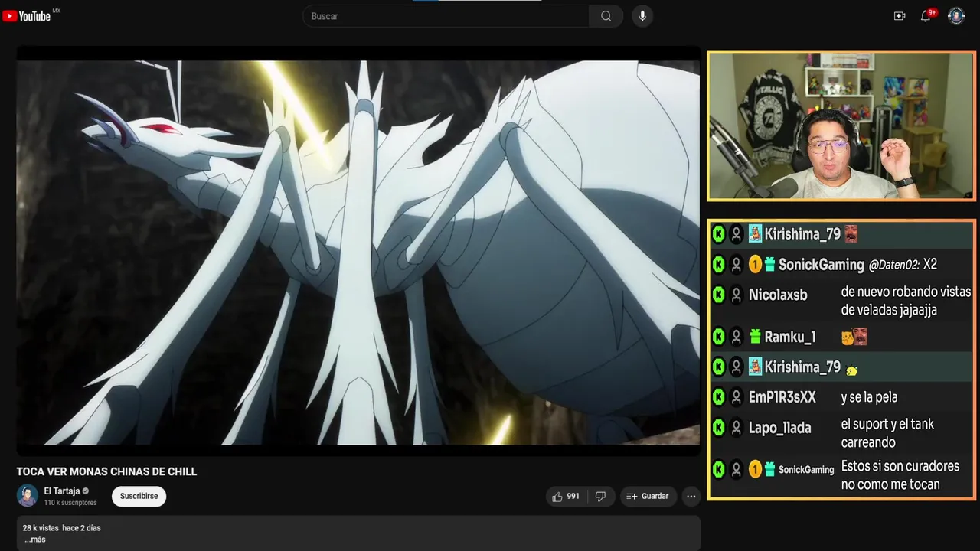Click the @Daten02: X2 reply text
Screen dimensions: 980x551
[x=903, y=265]
